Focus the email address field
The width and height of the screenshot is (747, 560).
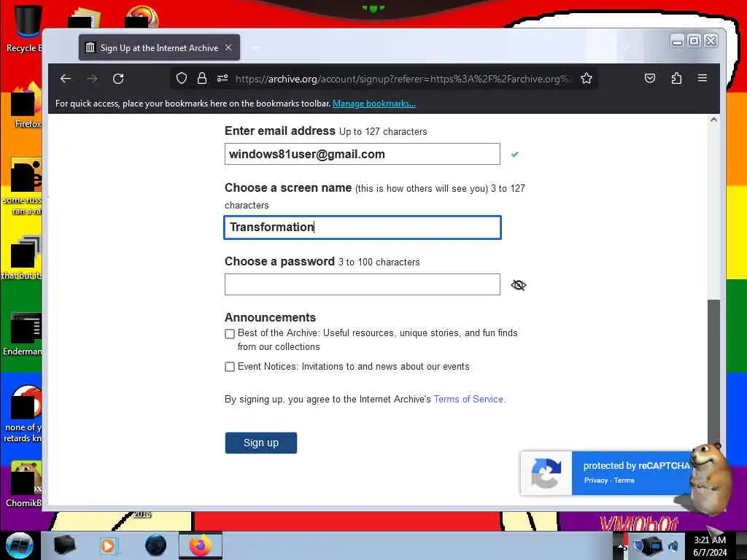(363, 154)
